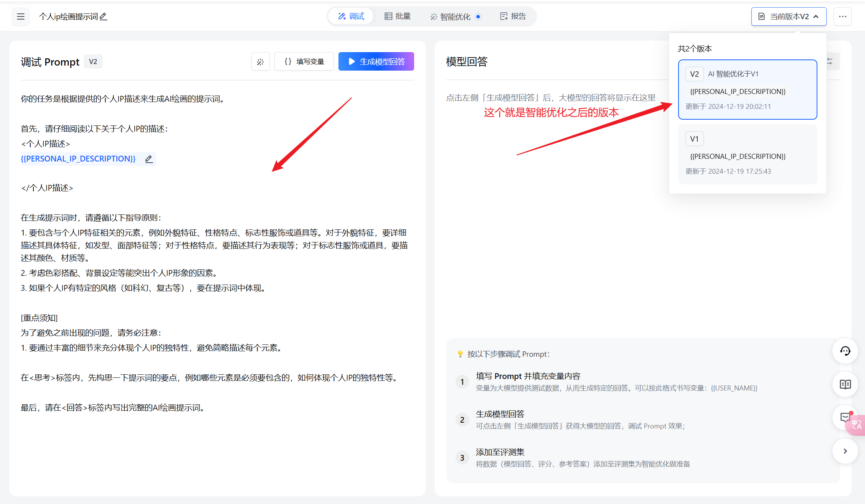This screenshot has height=504, width=865.
Task: Open the hamburger sidebar menu
Action: click(21, 16)
